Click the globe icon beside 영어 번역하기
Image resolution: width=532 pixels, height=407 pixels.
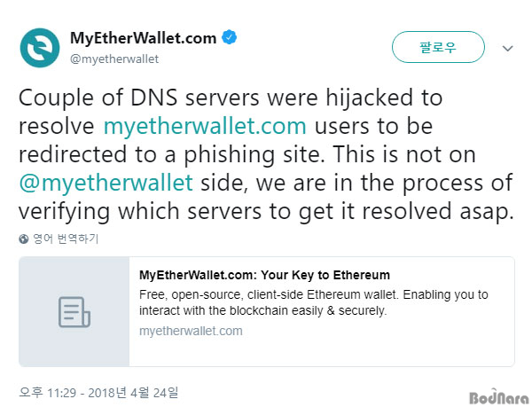tap(24, 239)
